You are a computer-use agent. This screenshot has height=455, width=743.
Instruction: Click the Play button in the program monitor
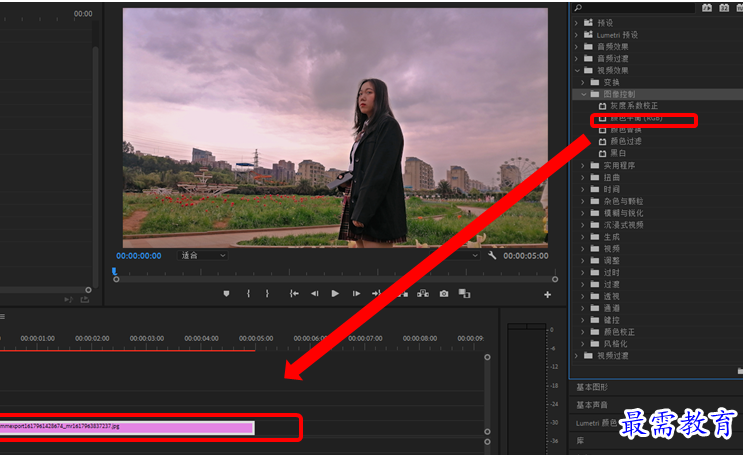click(335, 294)
